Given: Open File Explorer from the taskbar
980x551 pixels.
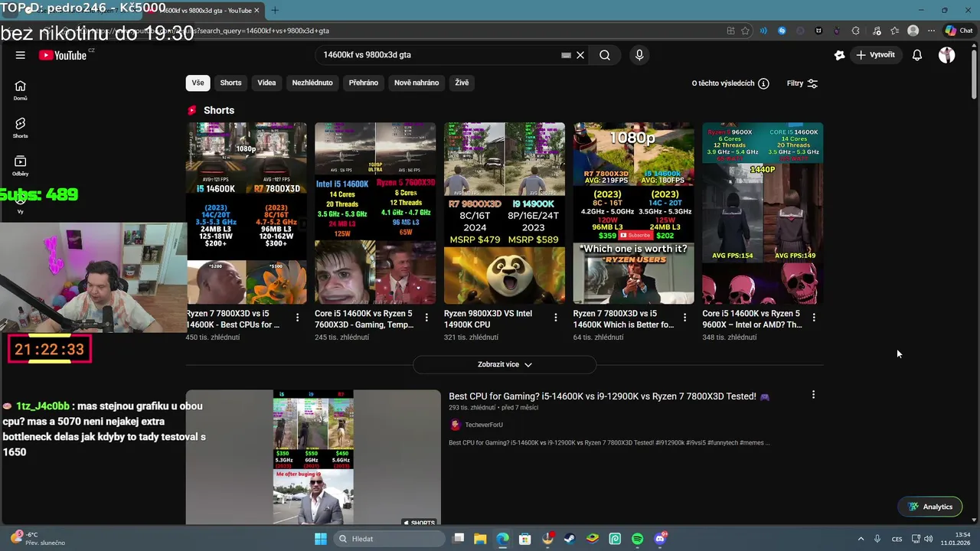Looking at the screenshot, I should click(x=480, y=539).
